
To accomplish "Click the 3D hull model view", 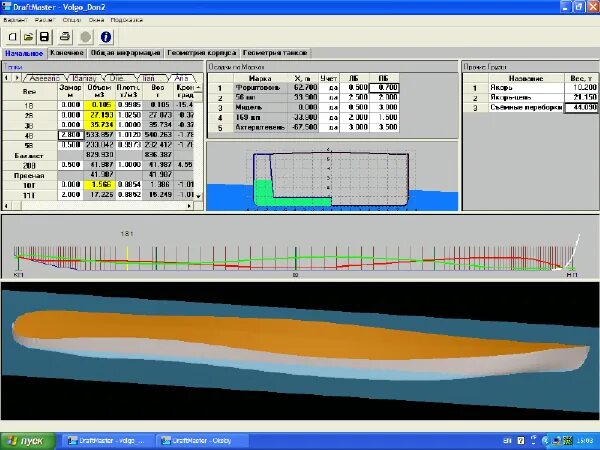I will (300, 351).
